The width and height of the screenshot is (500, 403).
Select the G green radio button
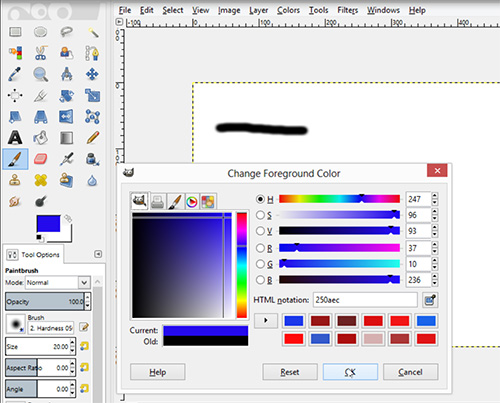click(260, 264)
